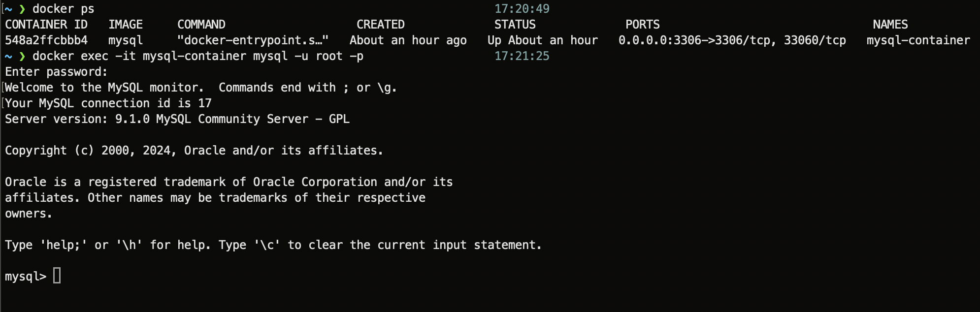Screen dimensions: 980x312
Task: Click the 'help;' text in help line
Action: [x=64, y=245]
